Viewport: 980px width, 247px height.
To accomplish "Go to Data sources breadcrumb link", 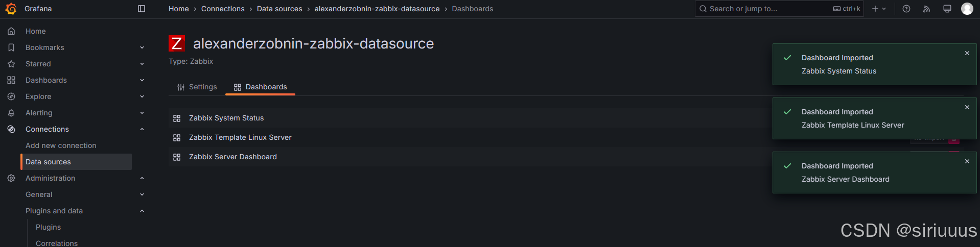I will (279, 9).
